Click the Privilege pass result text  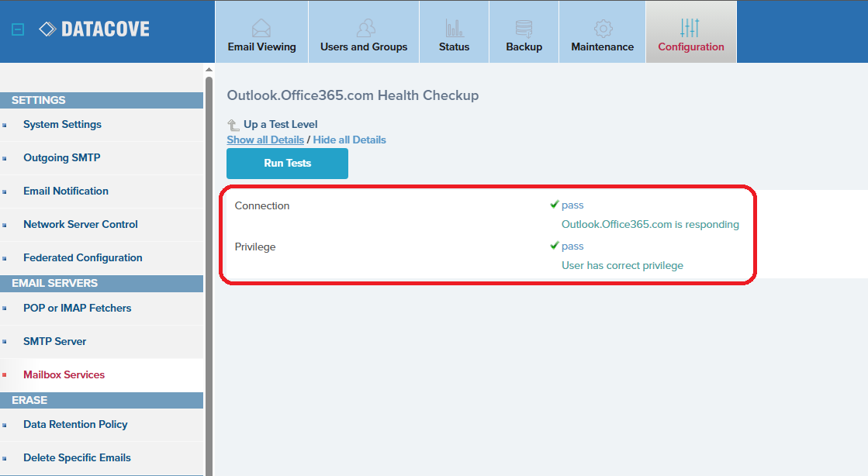[572, 247]
